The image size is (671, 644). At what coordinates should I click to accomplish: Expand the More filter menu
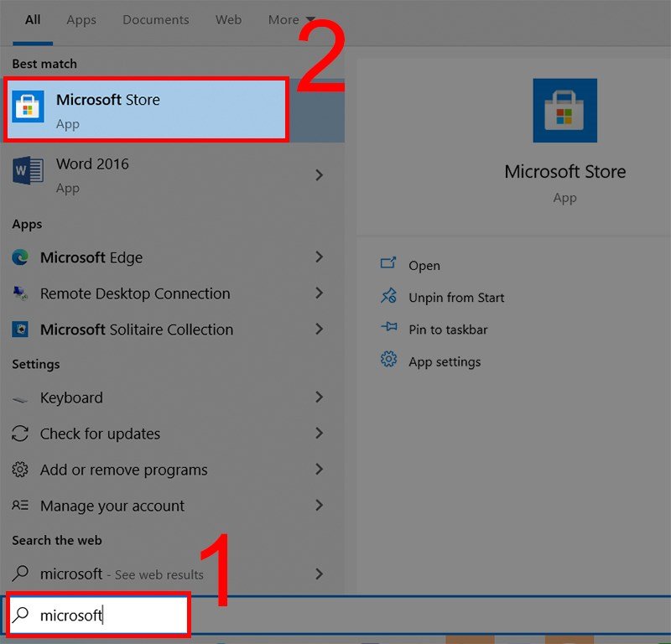click(289, 19)
